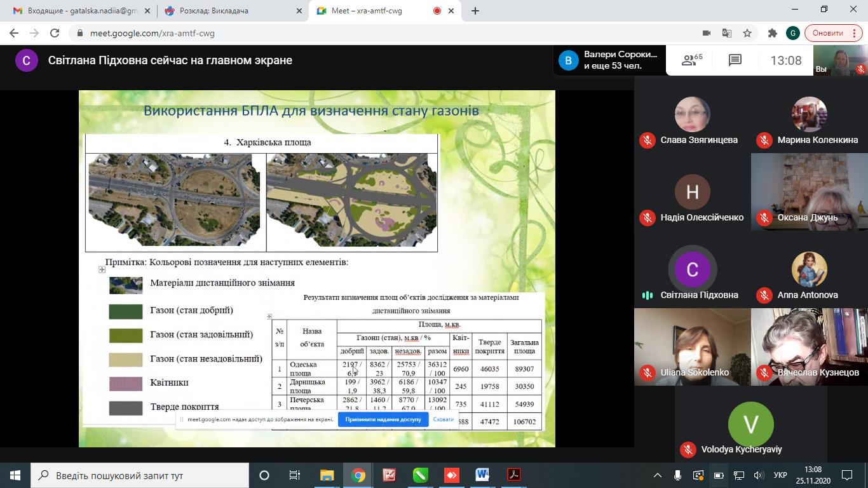Screen dimensions: 868x488
Task: Open Task View on taskbar
Action: (295, 475)
